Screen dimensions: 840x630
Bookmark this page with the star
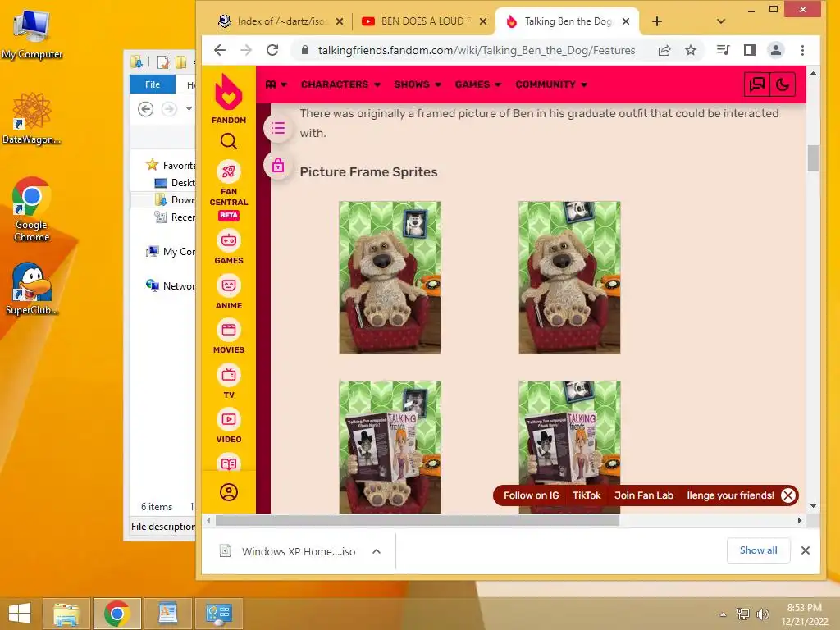[x=691, y=50]
